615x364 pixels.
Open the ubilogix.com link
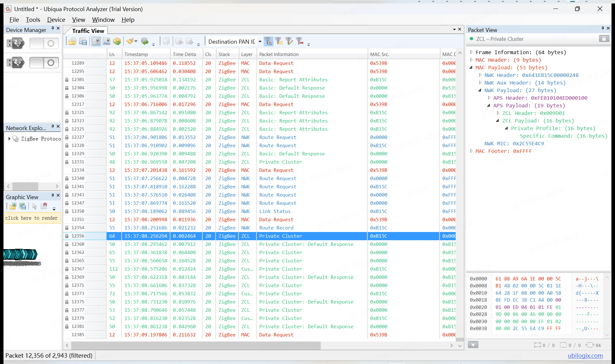tap(585, 355)
